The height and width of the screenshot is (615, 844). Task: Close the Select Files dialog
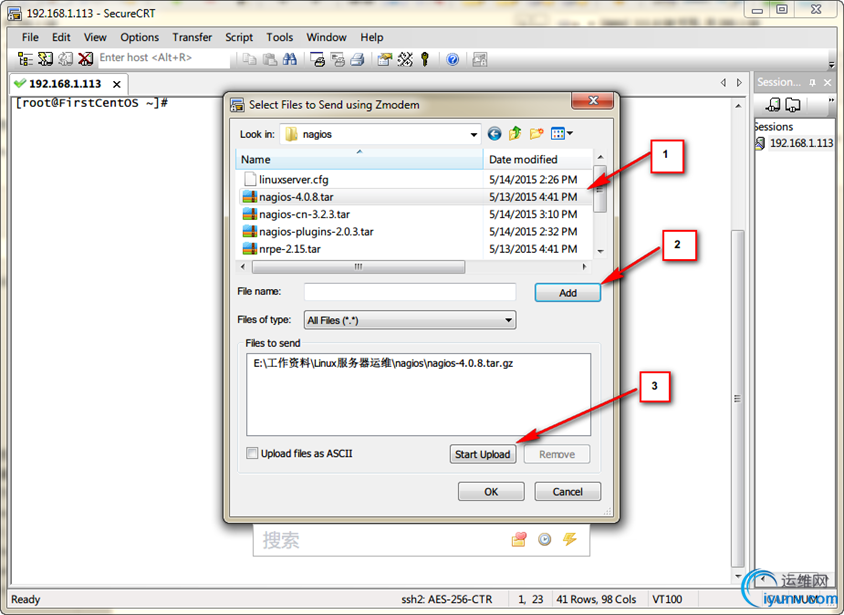593,101
